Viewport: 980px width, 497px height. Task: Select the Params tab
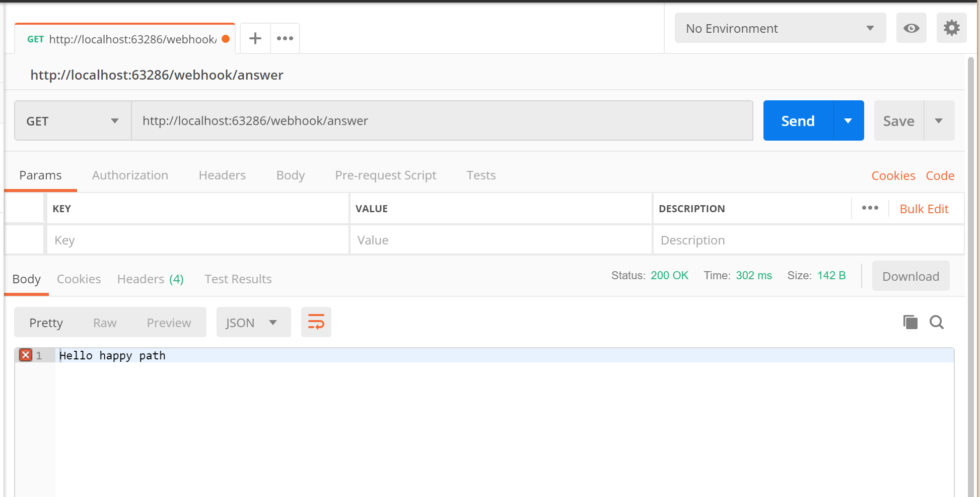40,175
